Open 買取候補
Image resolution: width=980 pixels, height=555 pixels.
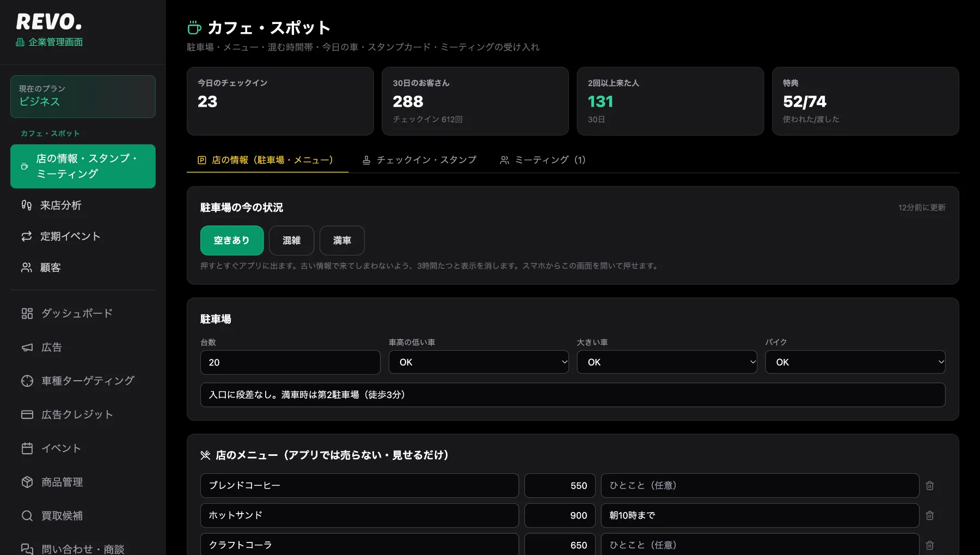tap(83, 516)
